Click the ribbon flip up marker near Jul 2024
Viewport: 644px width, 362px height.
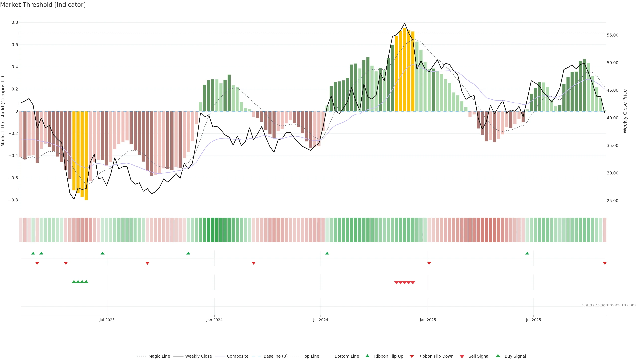(327, 253)
